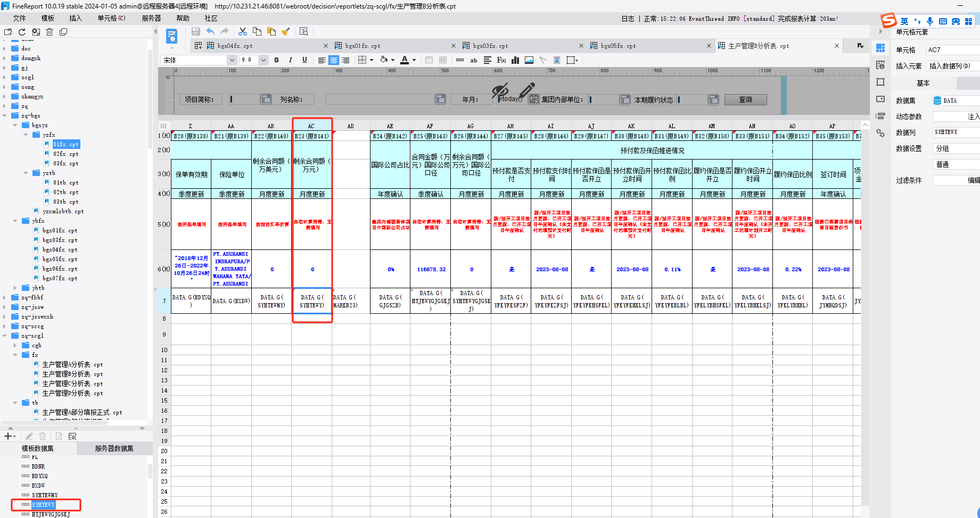Click the hidden-eye widget icon in parameter pane
The height and width of the screenshot is (518, 980).
pos(500,91)
